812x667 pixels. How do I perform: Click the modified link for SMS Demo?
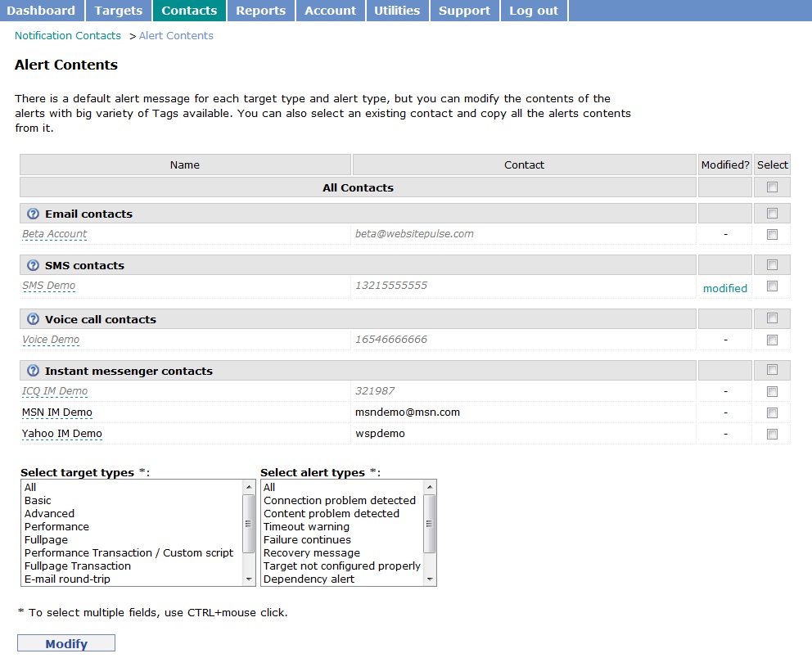coord(724,287)
